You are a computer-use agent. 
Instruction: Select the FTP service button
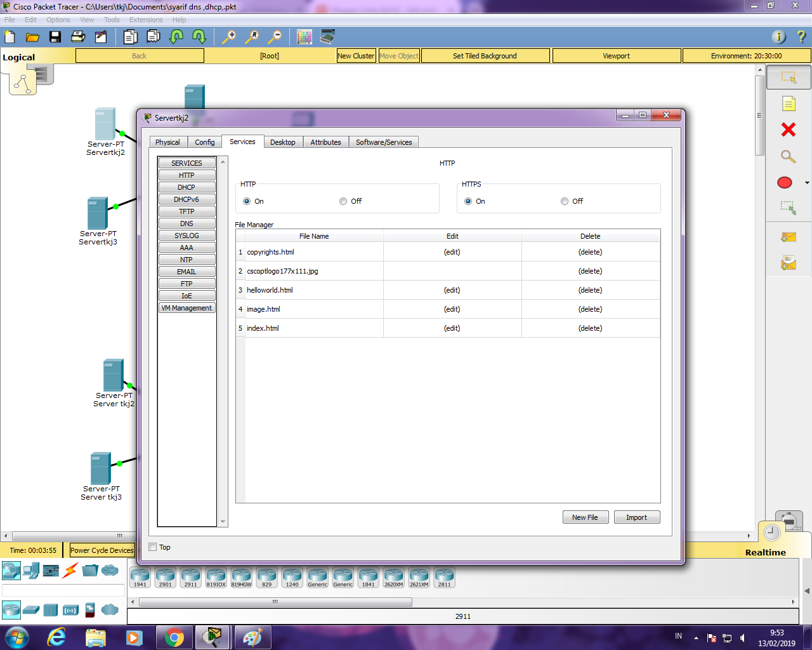[187, 284]
